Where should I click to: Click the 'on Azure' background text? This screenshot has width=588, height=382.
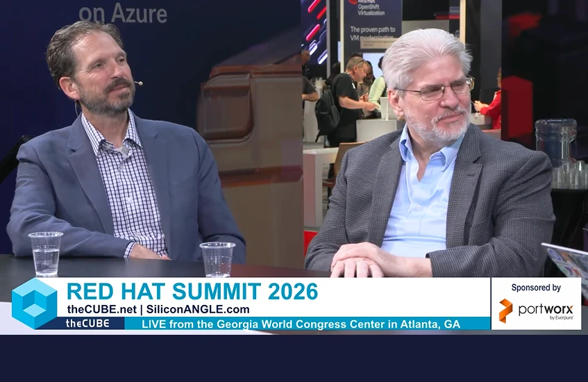tap(123, 15)
